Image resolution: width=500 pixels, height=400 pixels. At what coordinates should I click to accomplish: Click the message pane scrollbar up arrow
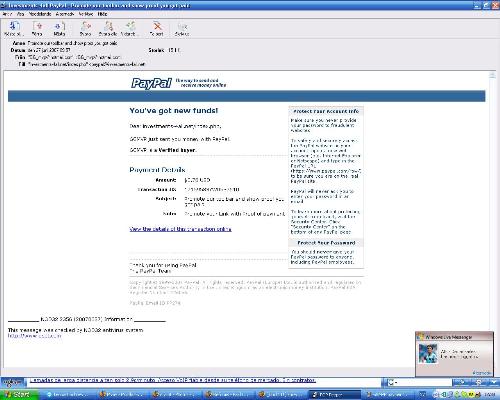click(x=492, y=75)
